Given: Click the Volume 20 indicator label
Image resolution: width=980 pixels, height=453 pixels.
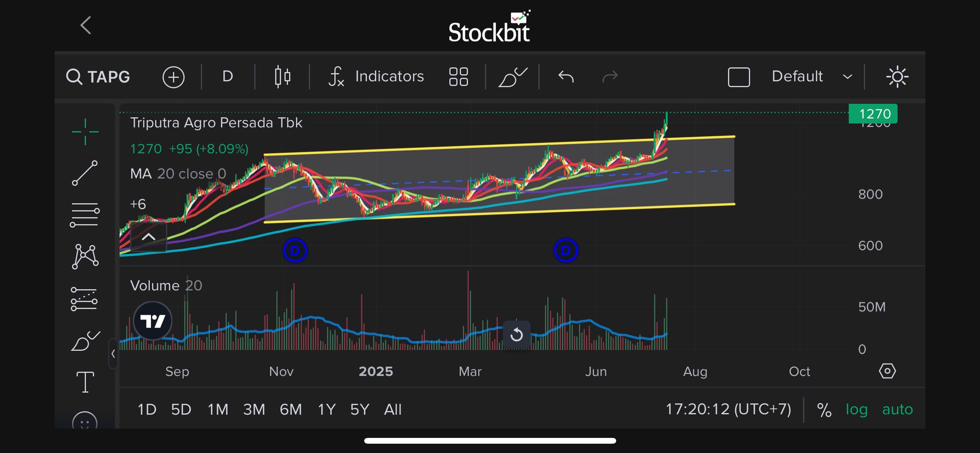Looking at the screenshot, I should pos(166,285).
